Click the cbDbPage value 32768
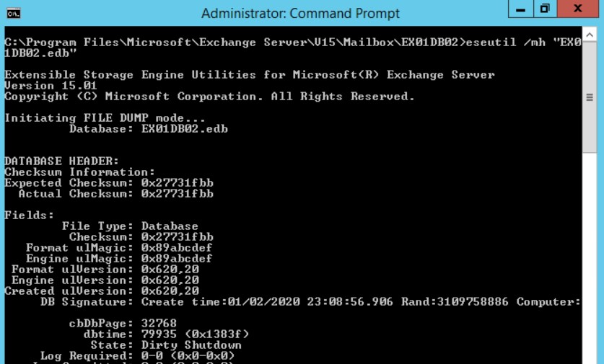This screenshot has height=364, width=604. 159,324
